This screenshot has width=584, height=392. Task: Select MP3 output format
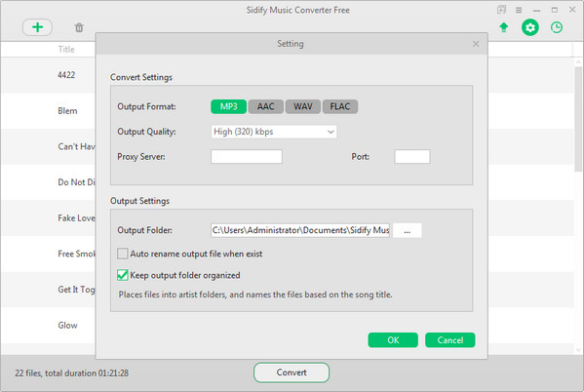tap(229, 106)
